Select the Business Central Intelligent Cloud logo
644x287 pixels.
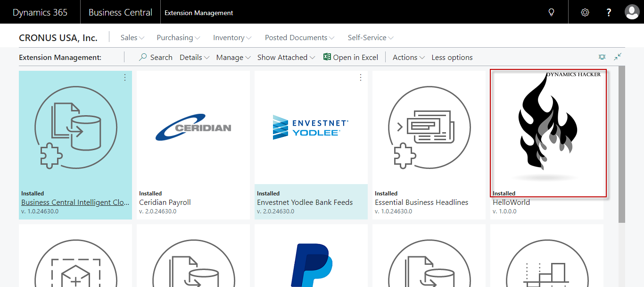(75, 127)
